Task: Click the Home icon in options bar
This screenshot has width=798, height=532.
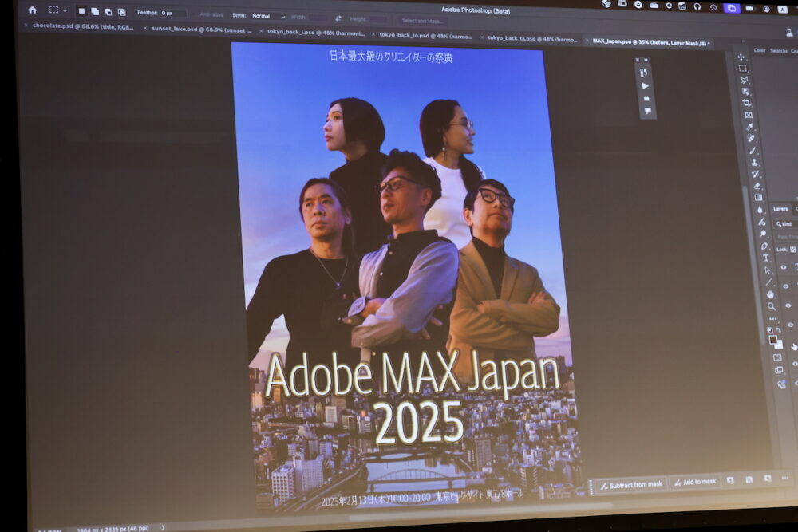Action: pyautogui.click(x=33, y=10)
